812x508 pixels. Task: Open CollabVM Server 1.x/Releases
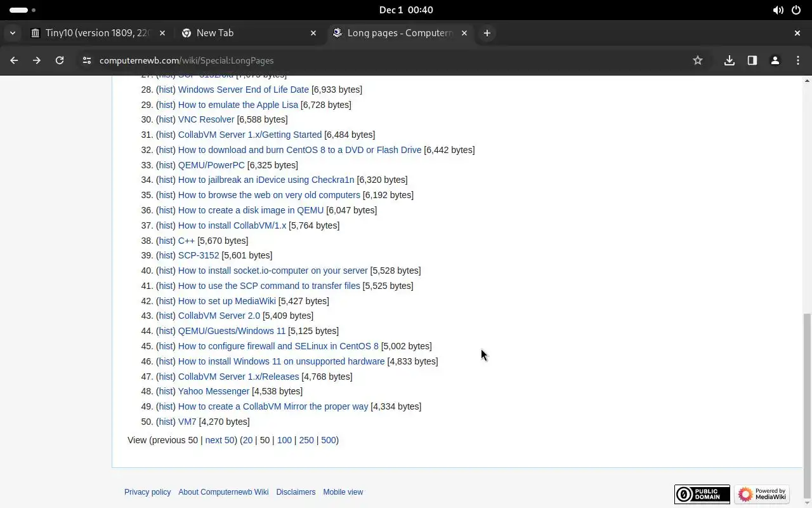click(x=239, y=377)
